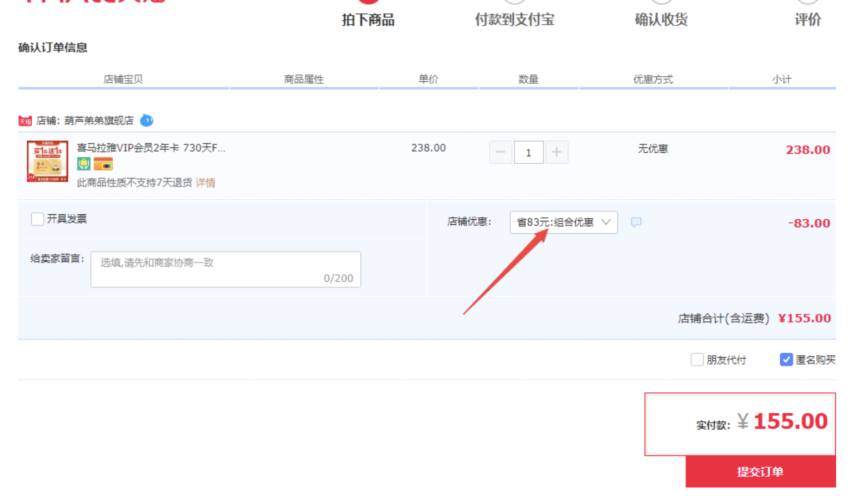868x499 pixels.
Task: Click the 详情 link about refund policy
Action: click(205, 183)
